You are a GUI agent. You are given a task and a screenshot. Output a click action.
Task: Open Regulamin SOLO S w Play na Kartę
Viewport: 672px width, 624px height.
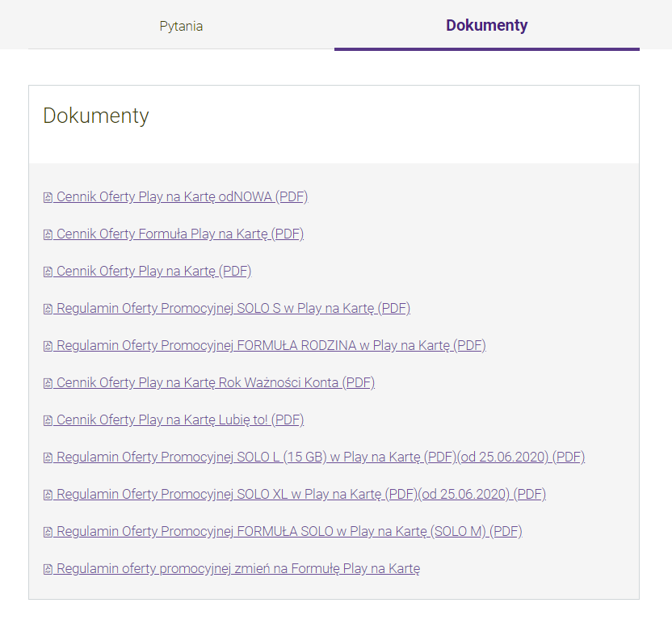(233, 308)
